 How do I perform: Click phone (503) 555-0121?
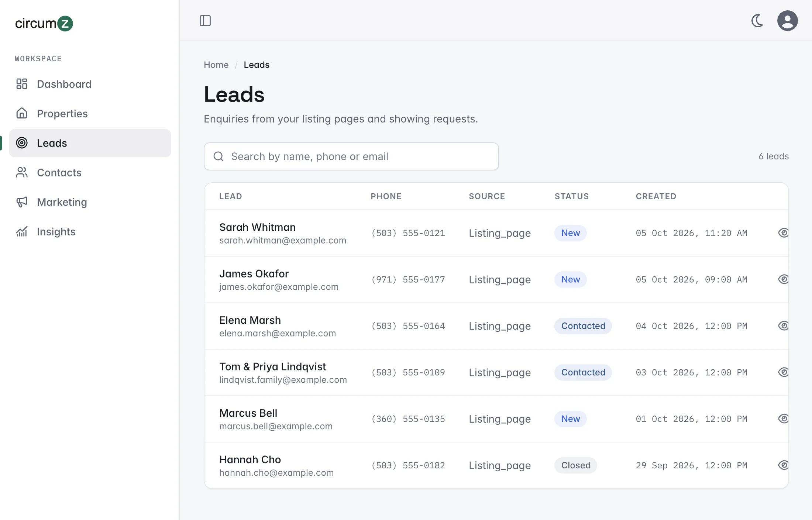click(x=408, y=233)
